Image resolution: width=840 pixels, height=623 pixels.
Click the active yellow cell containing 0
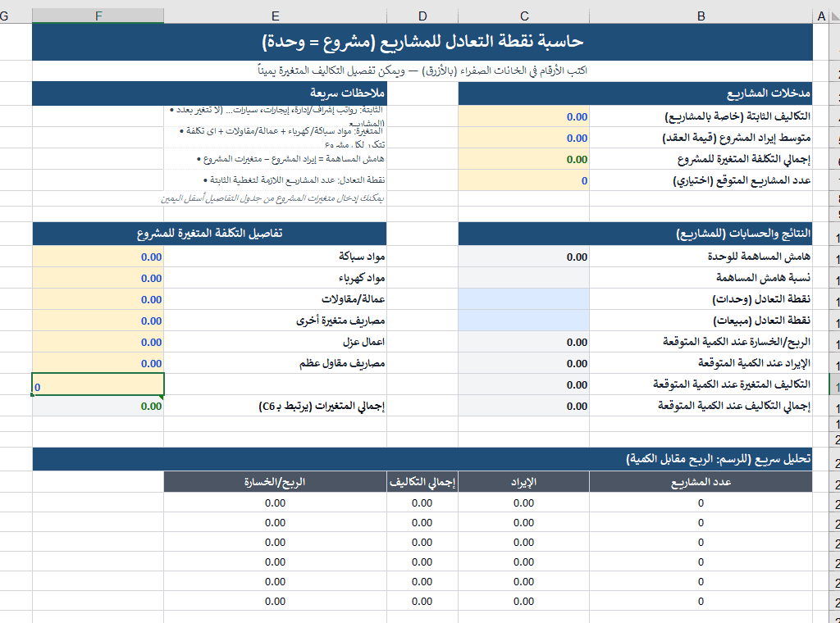click(x=98, y=384)
